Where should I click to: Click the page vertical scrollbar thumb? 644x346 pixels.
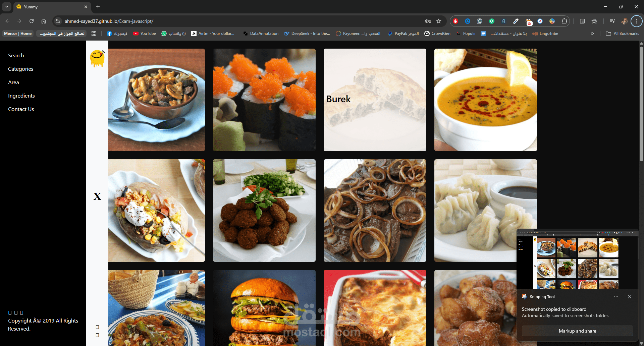[641, 104]
